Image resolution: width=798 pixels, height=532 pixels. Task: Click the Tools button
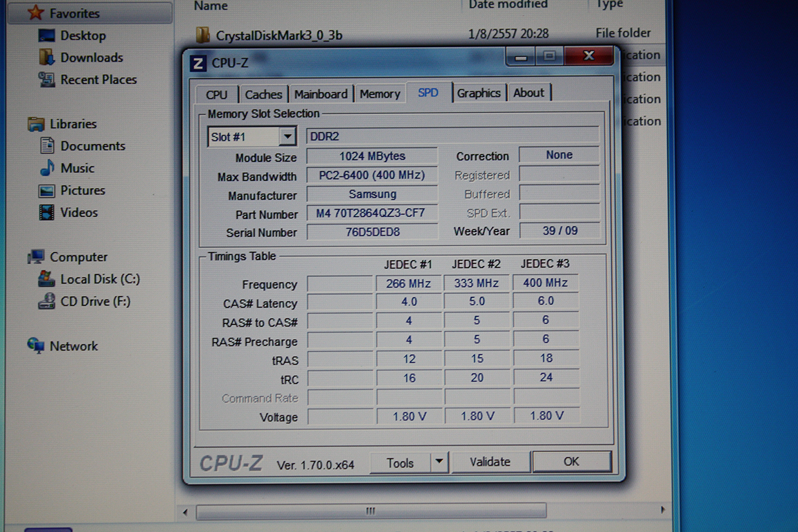click(x=400, y=463)
